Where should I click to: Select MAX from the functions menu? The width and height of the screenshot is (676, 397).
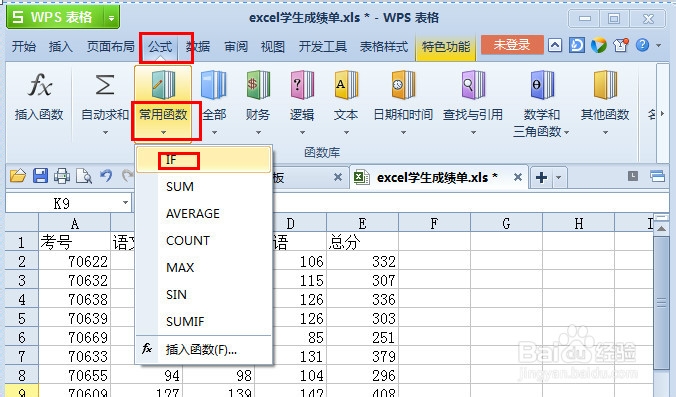pos(203,267)
